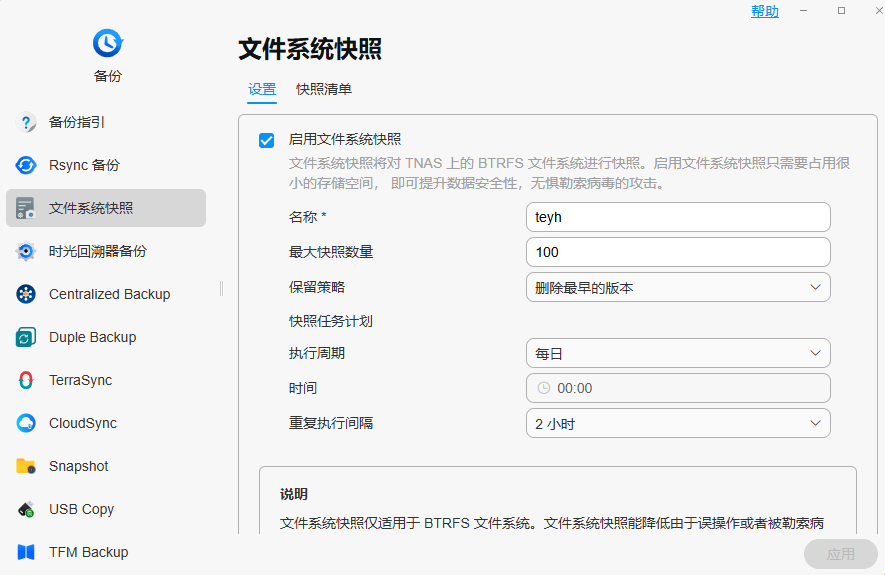Expand the 保留策略 dropdown

678,288
